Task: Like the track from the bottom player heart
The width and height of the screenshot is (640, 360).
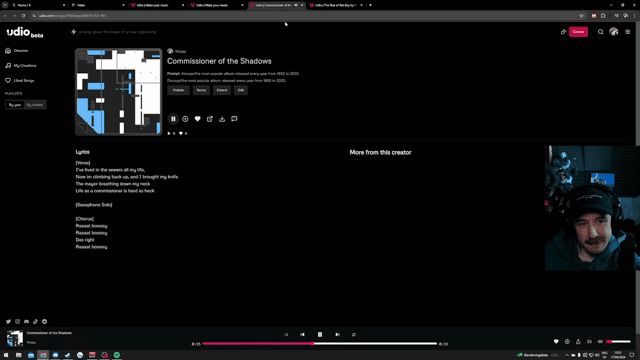Action: point(556,342)
